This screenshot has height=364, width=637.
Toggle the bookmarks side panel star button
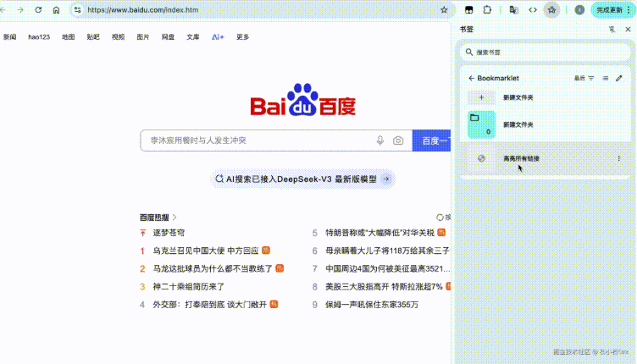(551, 10)
